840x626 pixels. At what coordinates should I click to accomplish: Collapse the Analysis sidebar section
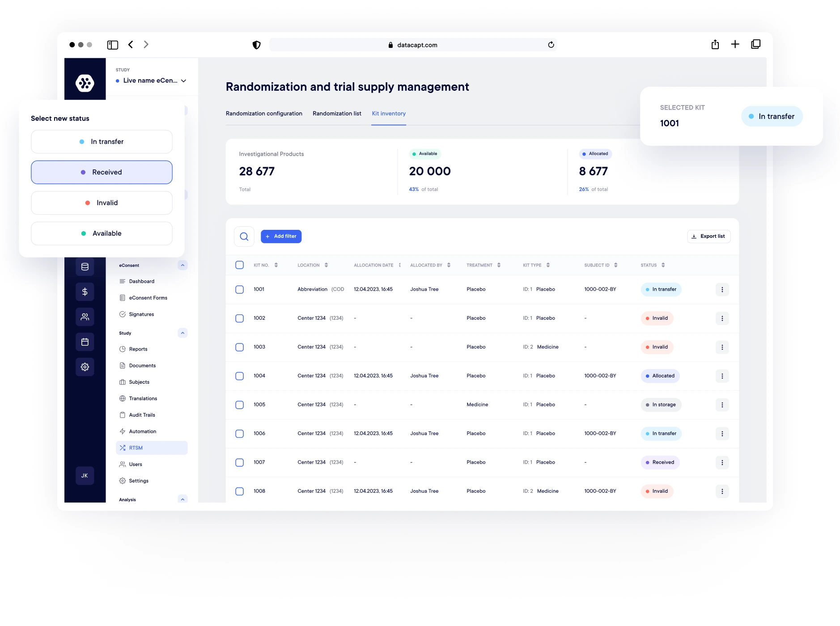click(182, 499)
